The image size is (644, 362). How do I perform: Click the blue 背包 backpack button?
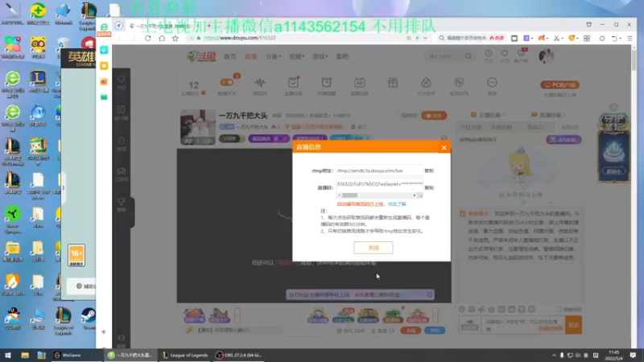(x=435, y=331)
